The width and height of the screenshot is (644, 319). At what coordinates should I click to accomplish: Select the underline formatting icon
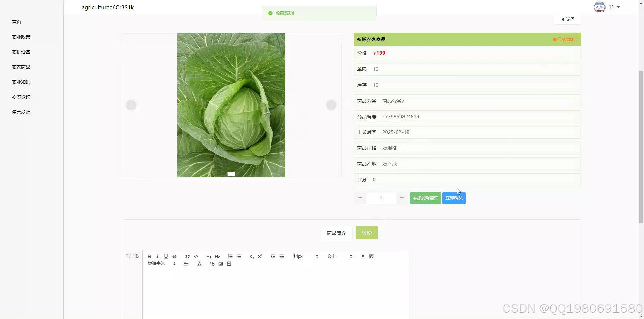click(x=166, y=256)
